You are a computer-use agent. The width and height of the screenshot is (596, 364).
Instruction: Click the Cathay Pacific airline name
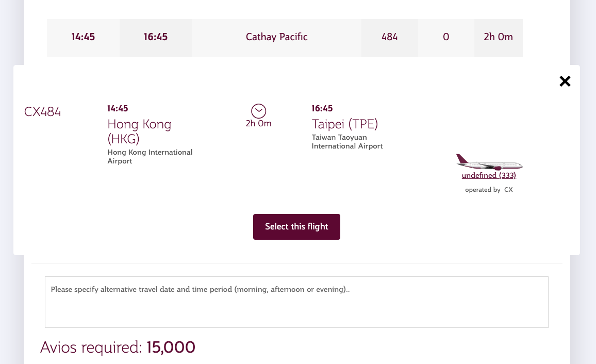(x=276, y=37)
